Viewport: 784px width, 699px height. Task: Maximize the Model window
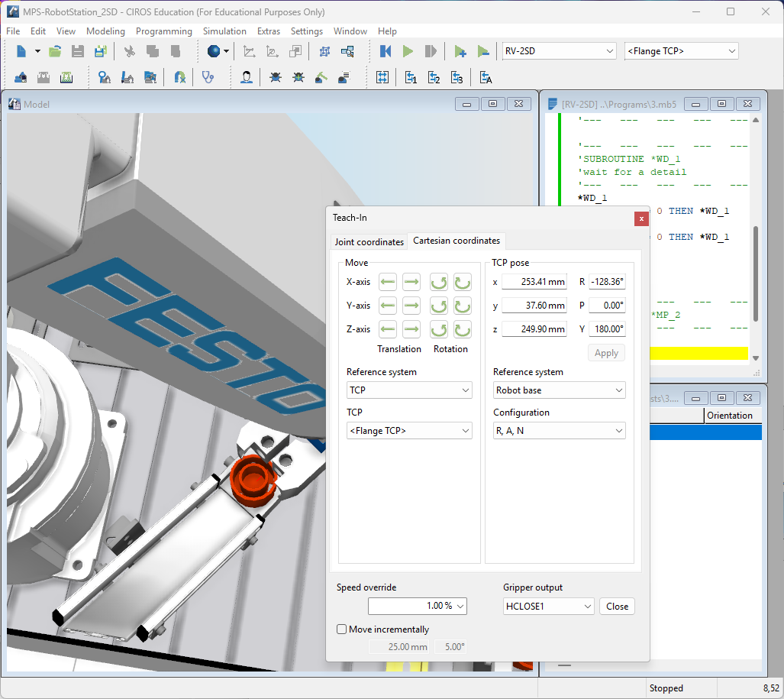click(x=493, y=104)
